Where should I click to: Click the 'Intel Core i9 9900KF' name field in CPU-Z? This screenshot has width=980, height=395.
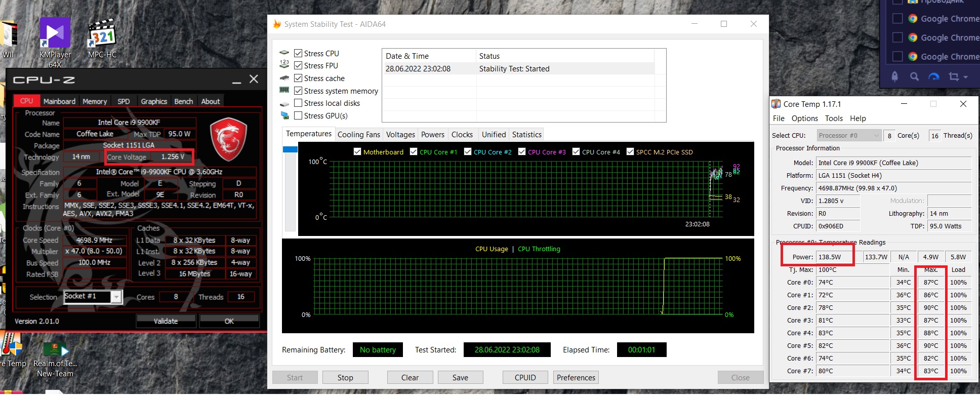[x=129, y=123]
